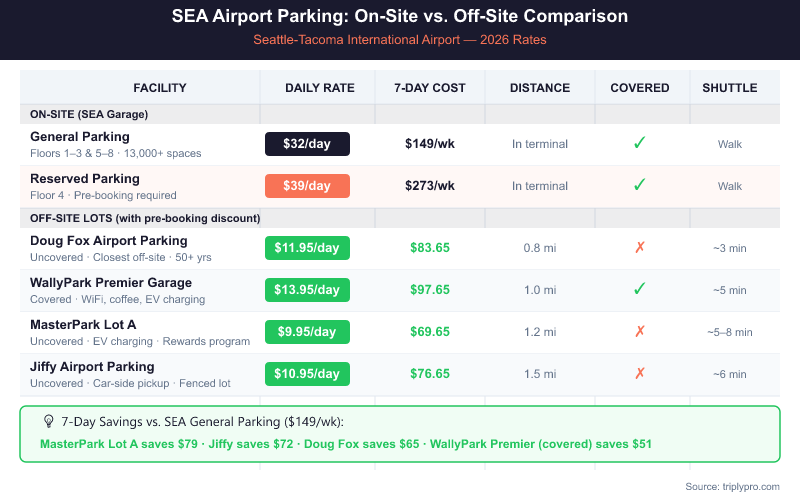Screen dimensions: 800x500
Task: Click the $32/day rate badge
Action: (307, 144)
